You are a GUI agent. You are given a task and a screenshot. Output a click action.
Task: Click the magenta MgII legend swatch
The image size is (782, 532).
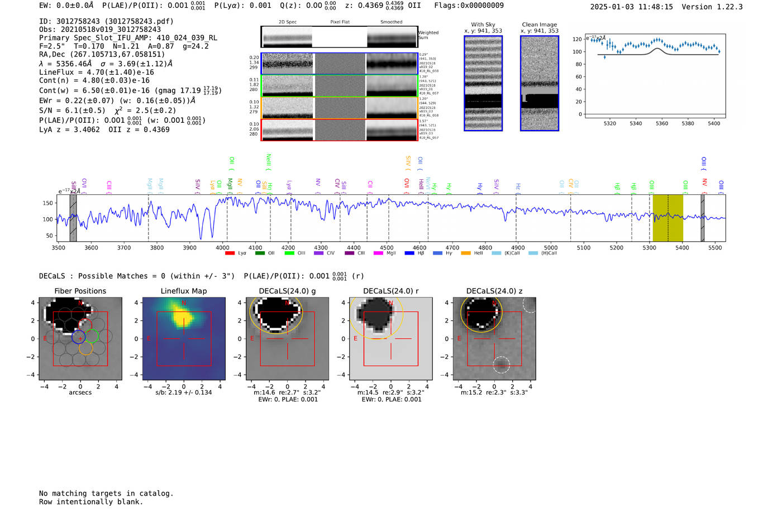pyautogui.click(x=379, y=253)
